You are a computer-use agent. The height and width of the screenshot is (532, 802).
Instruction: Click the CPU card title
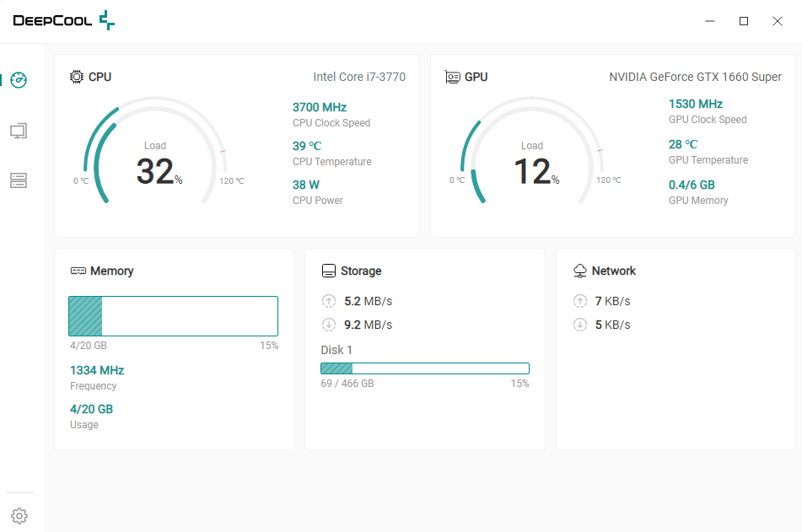[x=100, y=77]
